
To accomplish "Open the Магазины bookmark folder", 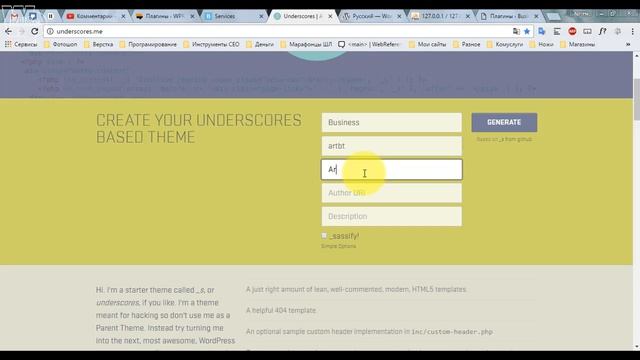I will pos(578,44).
